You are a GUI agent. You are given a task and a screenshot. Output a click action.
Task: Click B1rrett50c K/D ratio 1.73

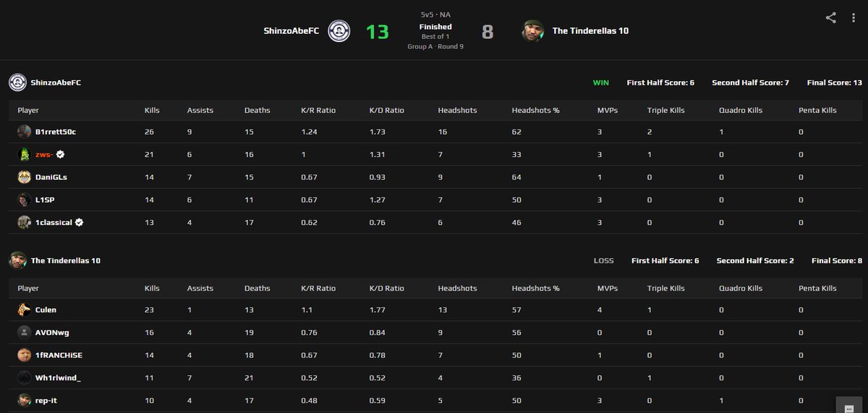pos(377,132)
